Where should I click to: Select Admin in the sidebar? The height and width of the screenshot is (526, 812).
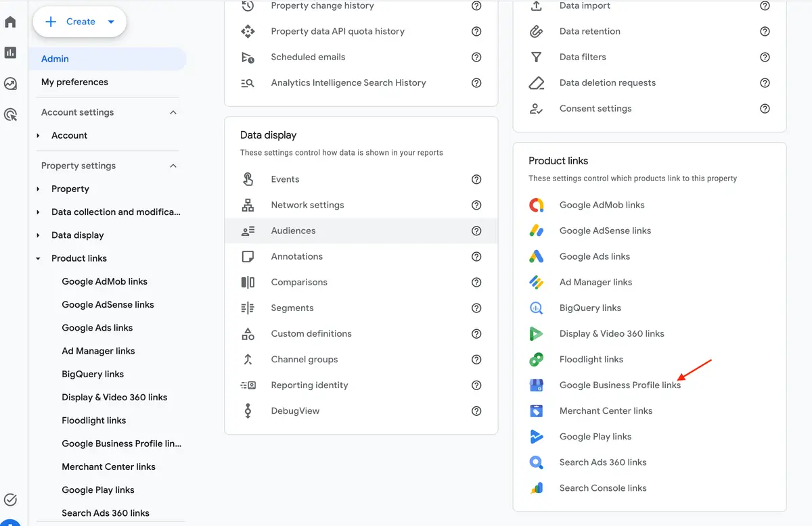(107, 59)
